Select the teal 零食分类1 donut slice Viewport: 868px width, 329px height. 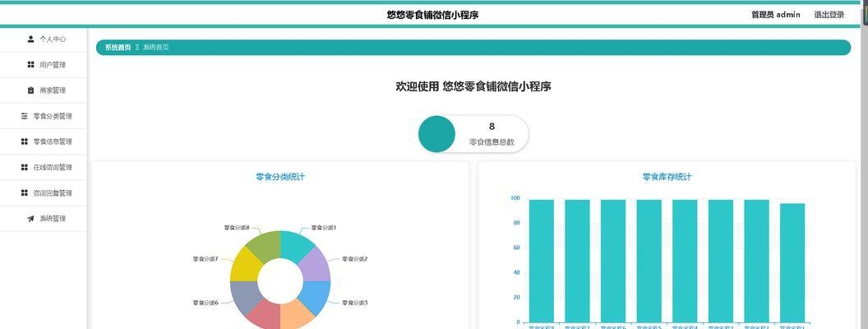[296, 247]
